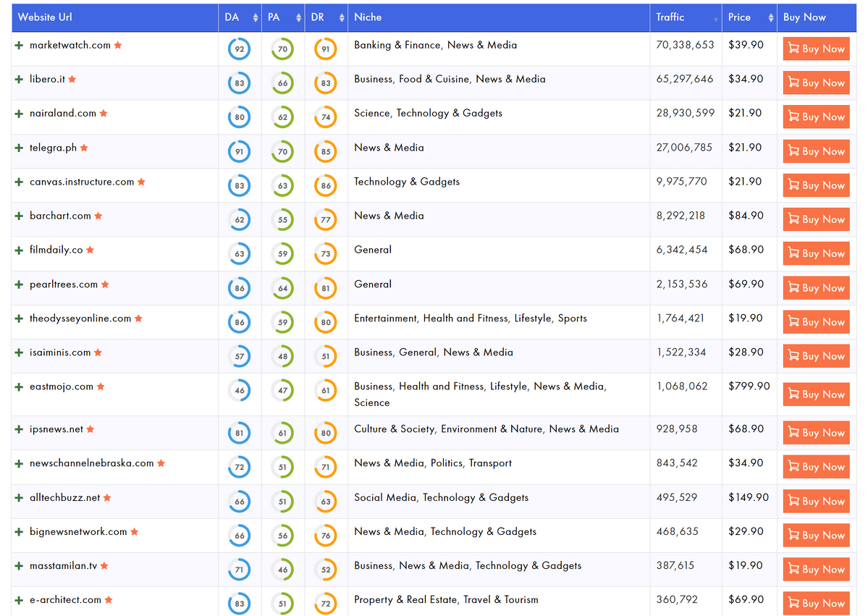Buy Now for e-architect.com
The width and height of the screenshot is (868, 616).
coord(816,603)
